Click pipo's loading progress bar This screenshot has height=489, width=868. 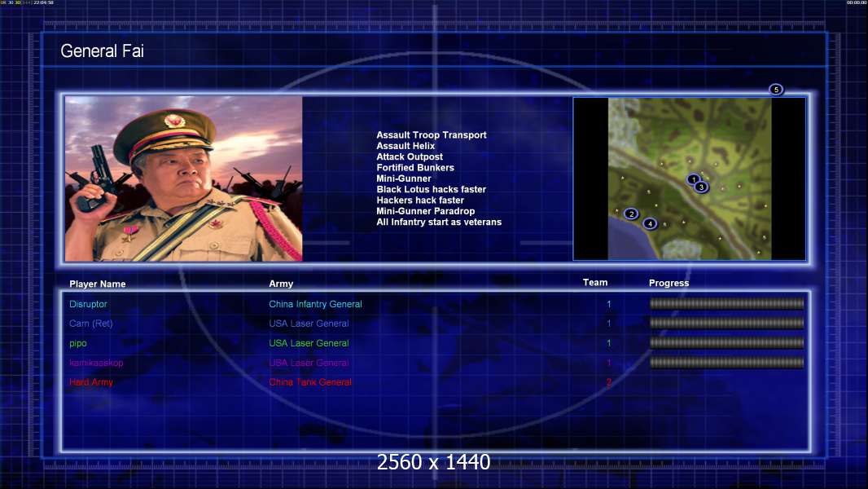(x=727, y=343)
